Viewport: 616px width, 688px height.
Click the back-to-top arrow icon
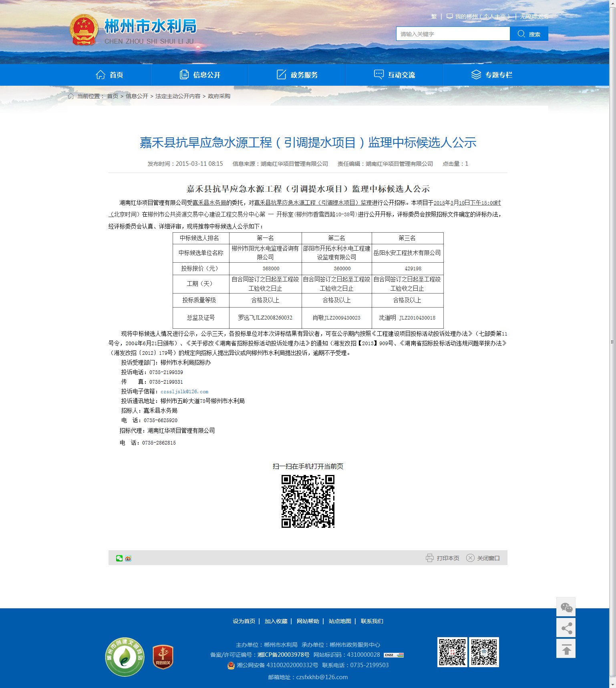(x=566, y=649)
